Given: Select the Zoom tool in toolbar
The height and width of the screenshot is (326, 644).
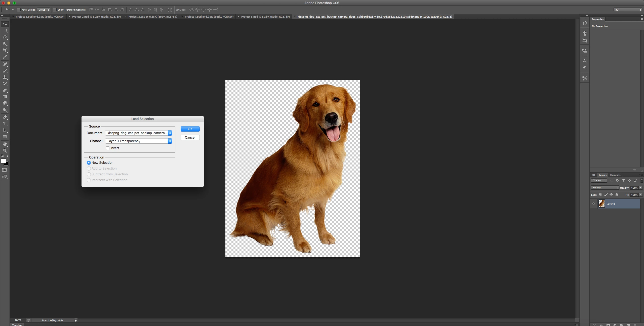Looking at the screenshot, I should click(x=5, y=151).
